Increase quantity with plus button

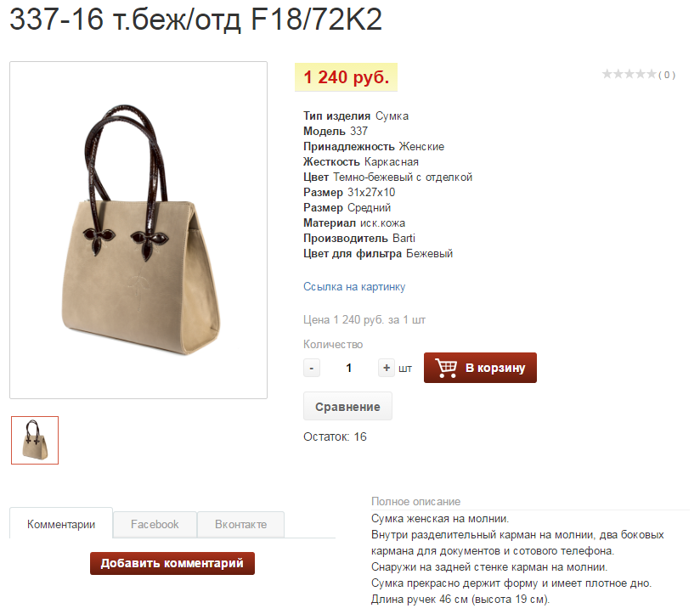point(387,368)
